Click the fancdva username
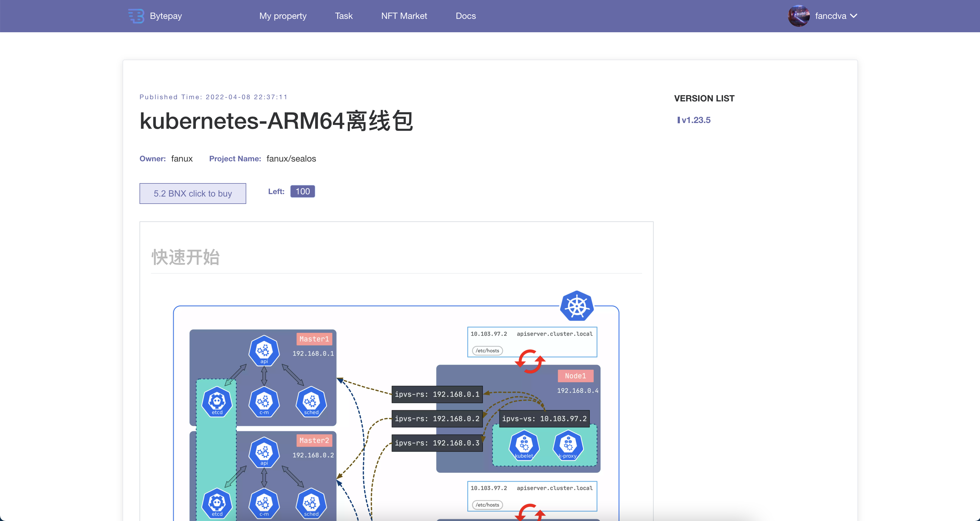Image resolution: width=980 pixels, height=521 pixels. click(x=831, y=16)
